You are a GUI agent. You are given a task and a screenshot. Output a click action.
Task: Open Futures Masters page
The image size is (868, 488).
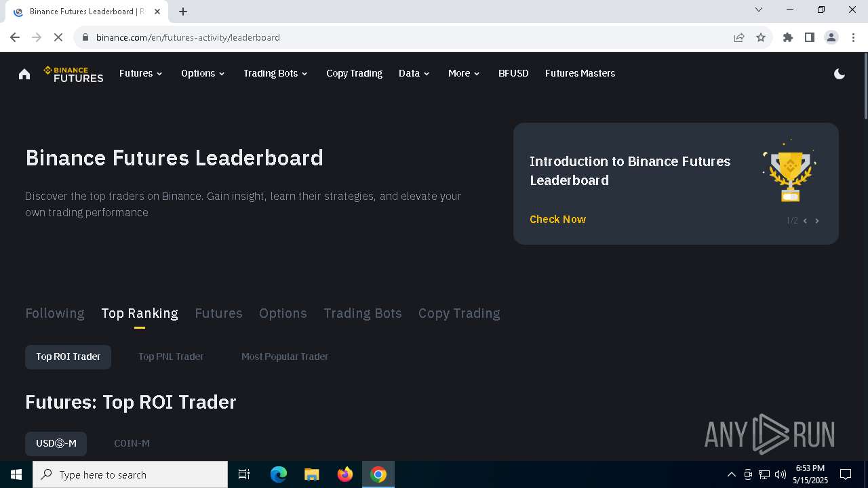click(580, 73)
